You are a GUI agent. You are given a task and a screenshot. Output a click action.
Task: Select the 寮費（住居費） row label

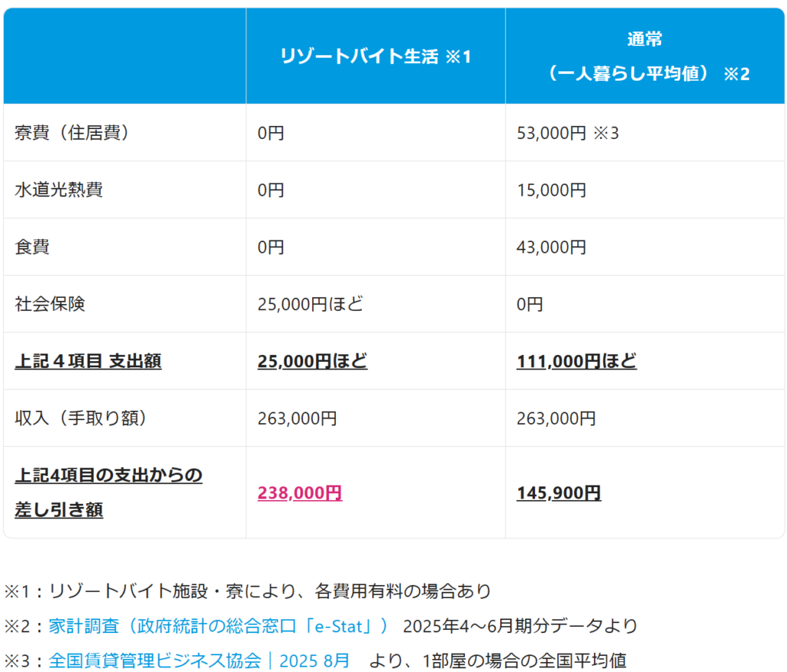71,133
